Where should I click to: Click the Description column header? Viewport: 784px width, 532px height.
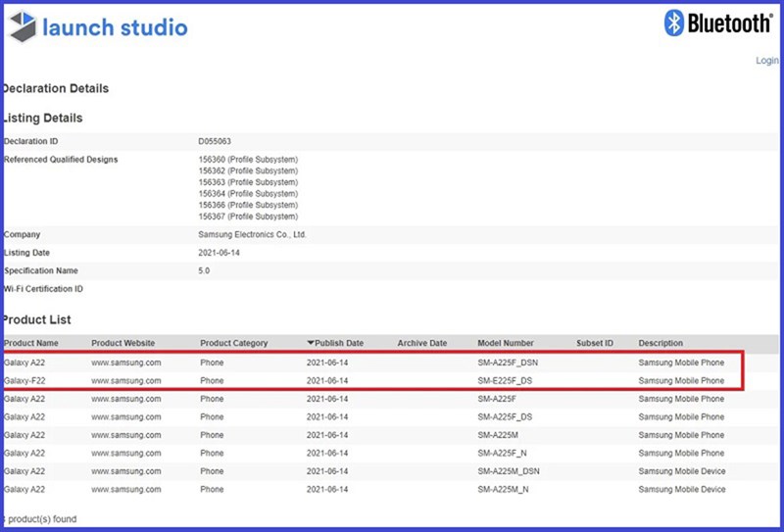[661, 344]
